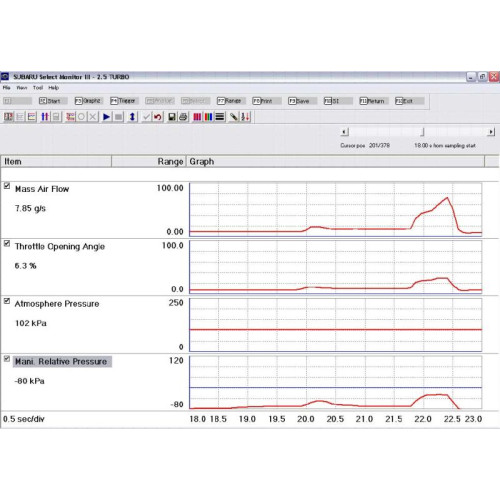The height and width of the screenshot is (500, 500).
Task: Click the multicolor vertical bars icon
Action: click(208, 117)
